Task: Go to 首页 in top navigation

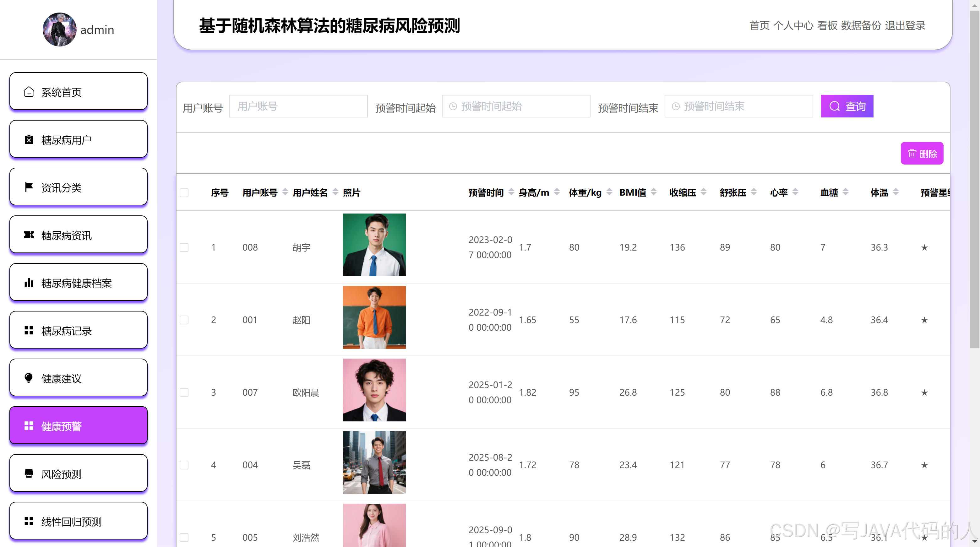Action: coord(759,25)
